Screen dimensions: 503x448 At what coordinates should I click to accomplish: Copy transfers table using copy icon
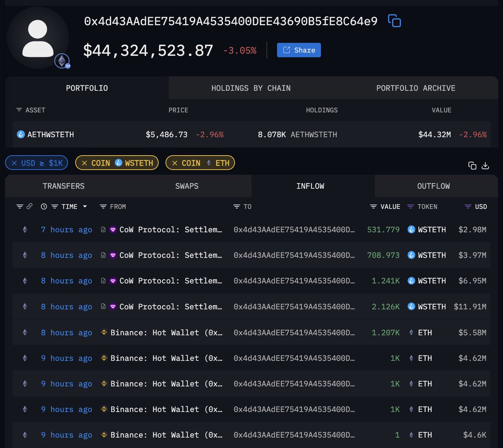pyautogui.click(x=472, y=166)
